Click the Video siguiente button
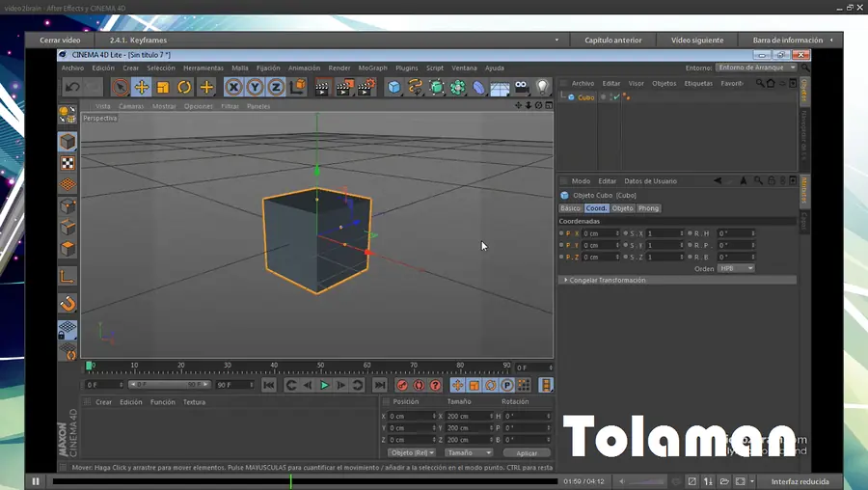This screenshot has height=490, width=868. (x=697, y=41)
